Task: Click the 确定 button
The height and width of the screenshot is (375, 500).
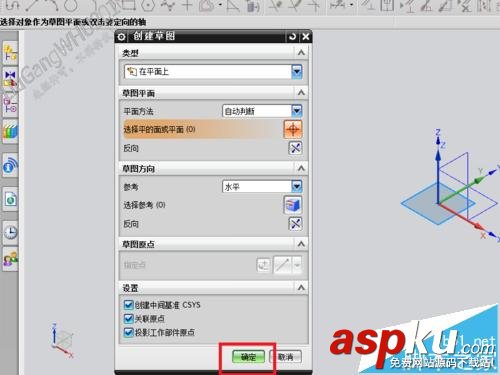Action: click(248, 357)
